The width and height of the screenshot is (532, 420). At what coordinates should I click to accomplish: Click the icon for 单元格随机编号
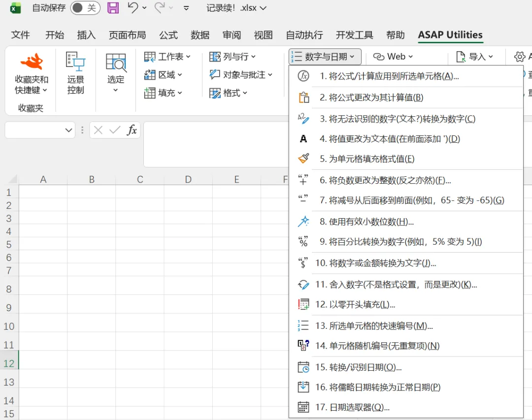coord(303,345)
